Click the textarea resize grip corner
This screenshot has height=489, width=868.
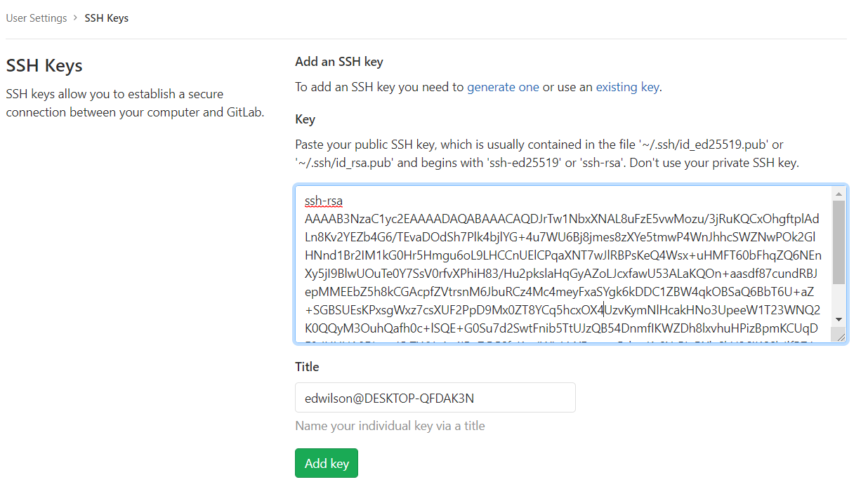click(839, 336)
